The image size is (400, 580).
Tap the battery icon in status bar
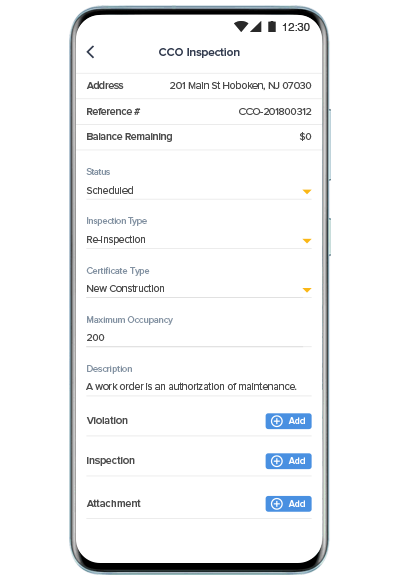pos(272,27)
